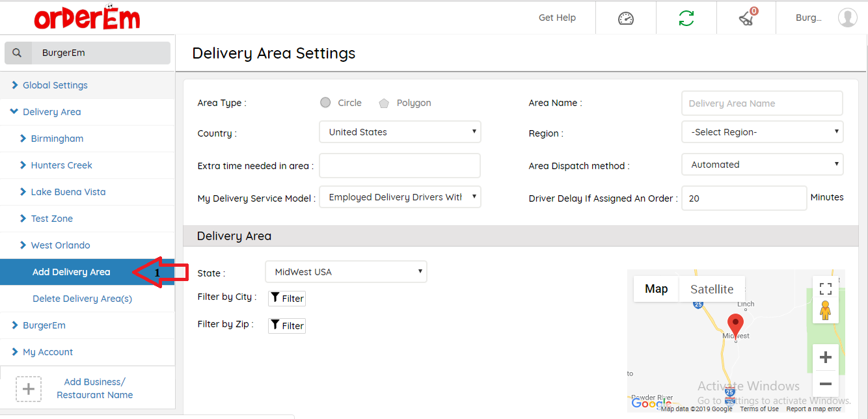Open the Country dropdown
The image size is (868, 419).
pos(400,132)
